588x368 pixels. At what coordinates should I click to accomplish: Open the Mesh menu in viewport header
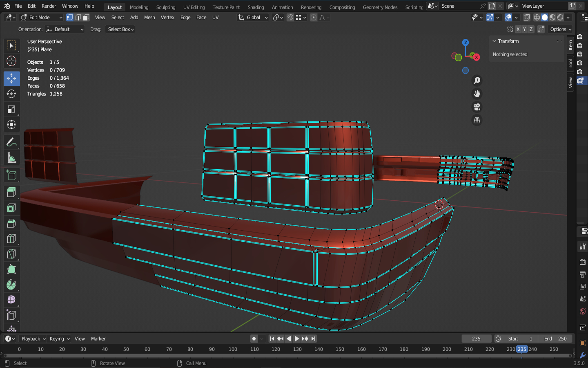click(x=149, y=18)
